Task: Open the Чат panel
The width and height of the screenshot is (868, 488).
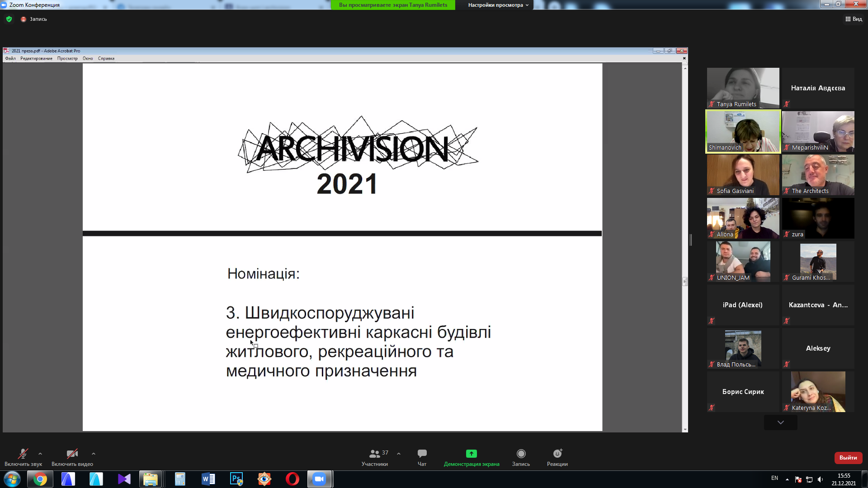Action: pyautogui.click(x=422, y=457)
